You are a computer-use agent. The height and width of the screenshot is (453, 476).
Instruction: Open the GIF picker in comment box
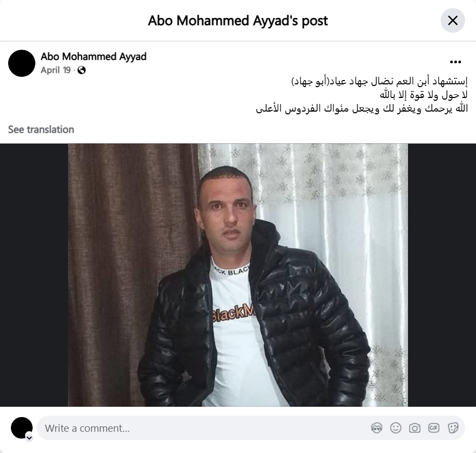point(434,428)
